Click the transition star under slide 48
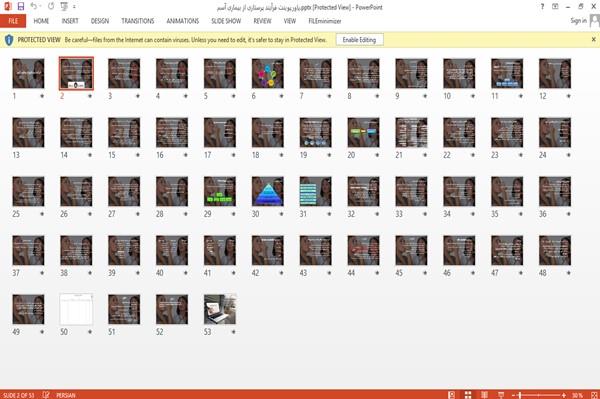 click(x=569, y=273)
